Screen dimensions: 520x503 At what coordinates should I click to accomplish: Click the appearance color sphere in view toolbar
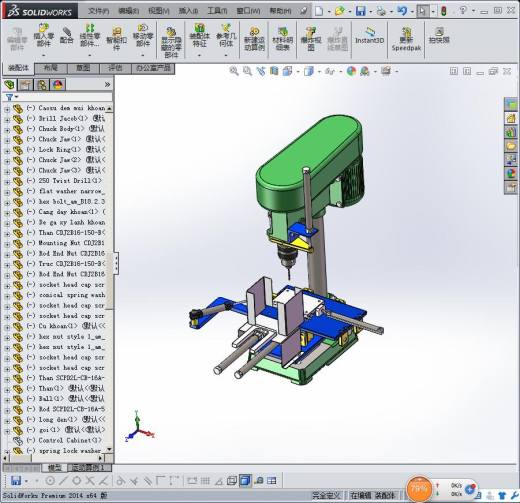coord(351,71)
